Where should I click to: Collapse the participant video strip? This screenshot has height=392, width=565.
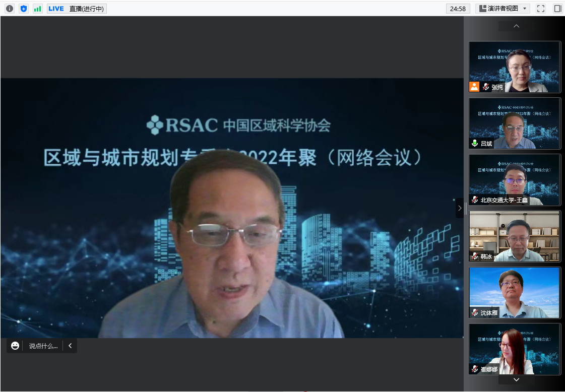459,208
